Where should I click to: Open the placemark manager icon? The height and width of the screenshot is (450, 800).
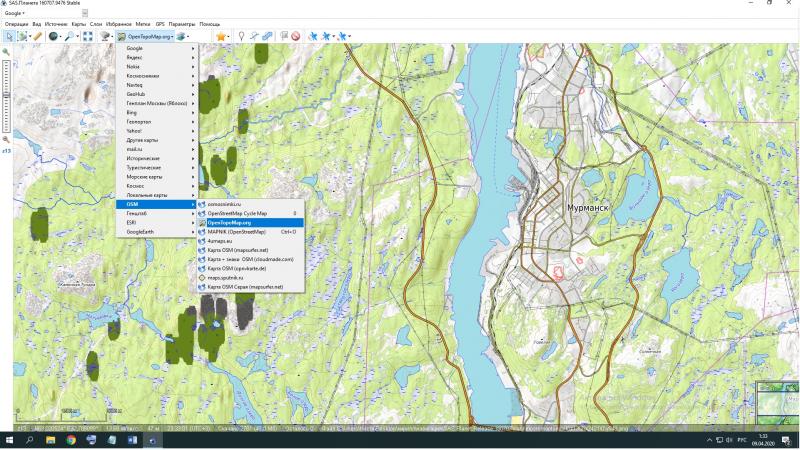pyautogui.click(x=284, y=36)
